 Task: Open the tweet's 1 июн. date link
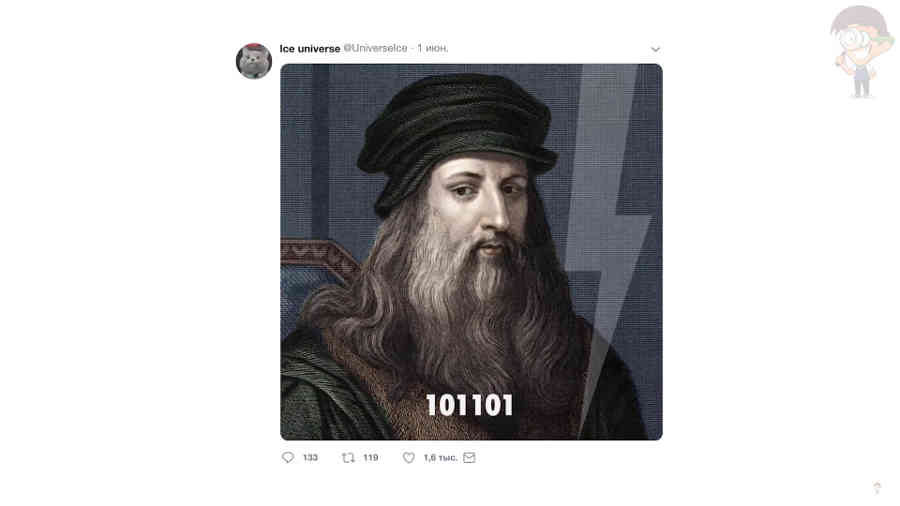tap(433, 48)
